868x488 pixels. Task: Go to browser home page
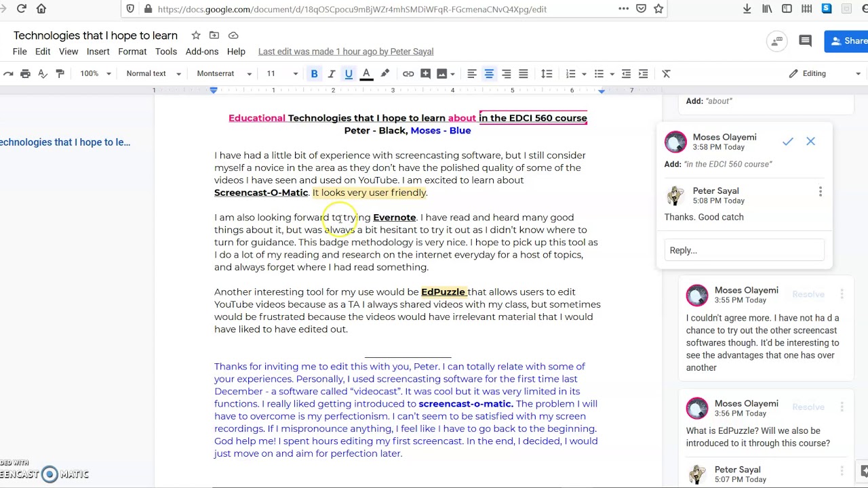click(41, 9)
